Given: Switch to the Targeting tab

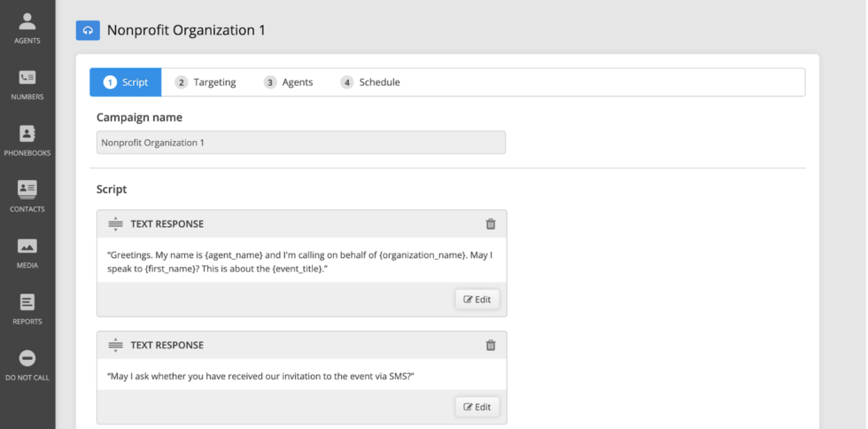Looking at the screenshot, I should point(205,82).
